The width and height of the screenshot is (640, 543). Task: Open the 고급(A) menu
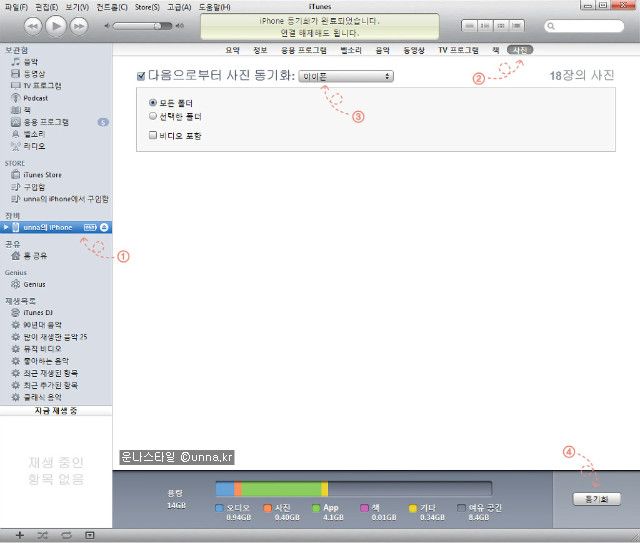[179, 7]
